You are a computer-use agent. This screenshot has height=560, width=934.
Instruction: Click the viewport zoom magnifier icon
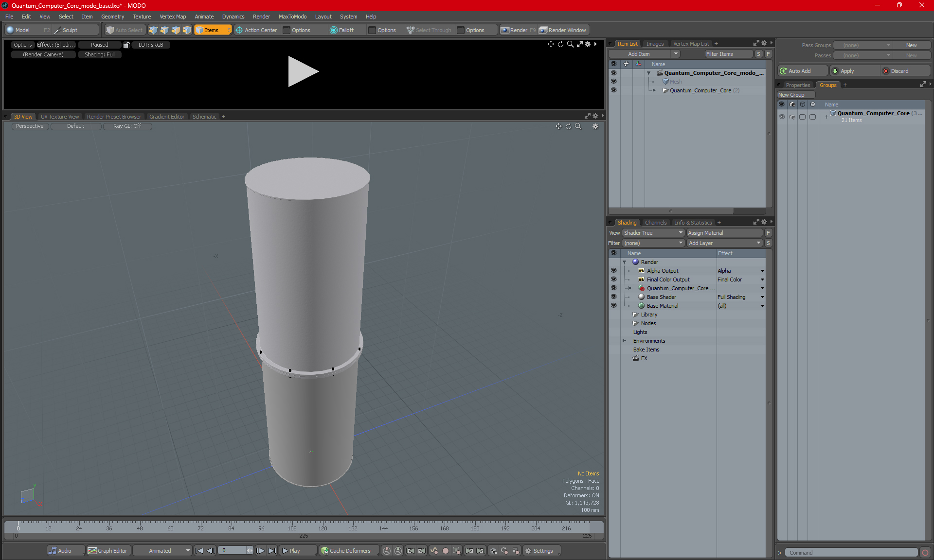(578, 126)
